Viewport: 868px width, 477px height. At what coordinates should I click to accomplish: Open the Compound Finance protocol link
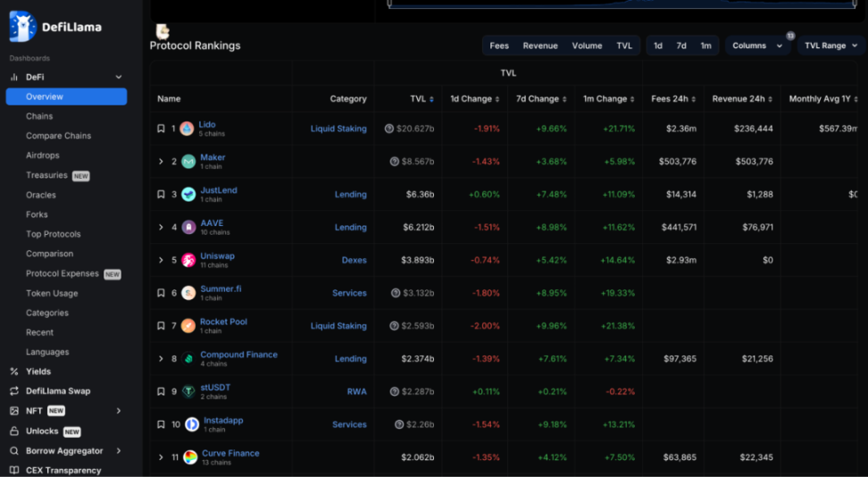pyautogui.click(x=238, y=355)
